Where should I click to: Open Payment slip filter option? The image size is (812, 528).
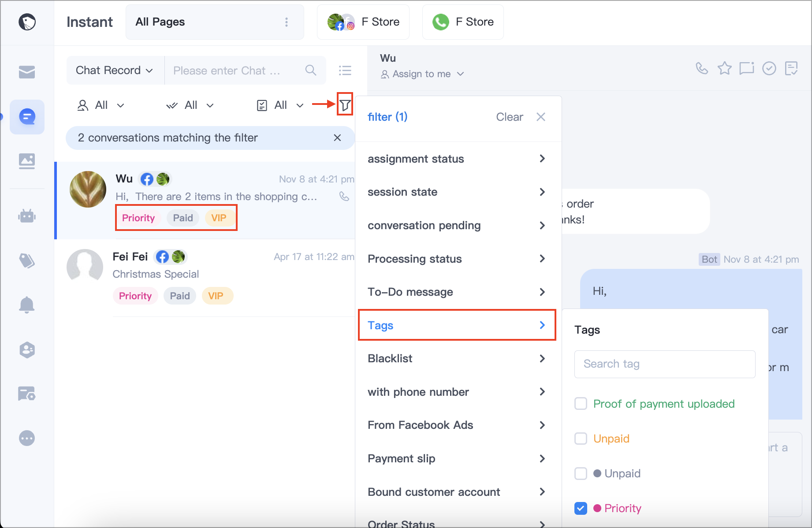tap(457, 458)
